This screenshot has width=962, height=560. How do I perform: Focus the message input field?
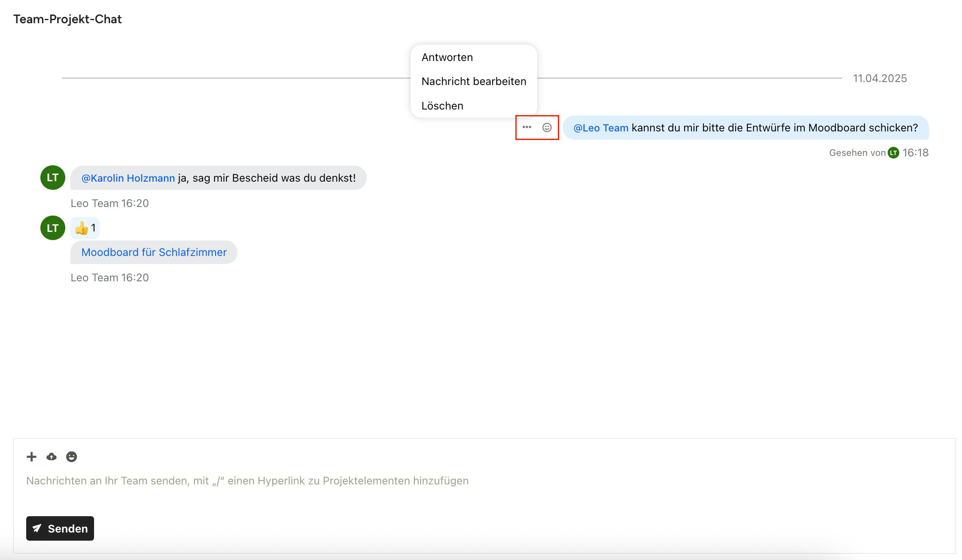484,481
